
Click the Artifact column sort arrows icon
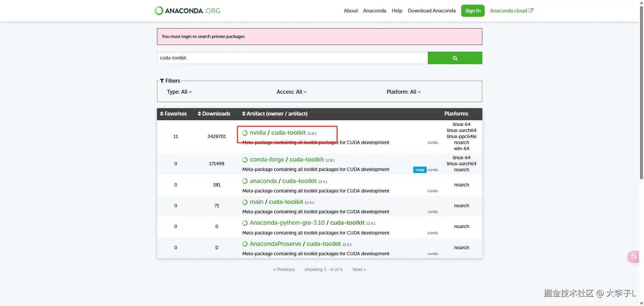tap(244, 114)
